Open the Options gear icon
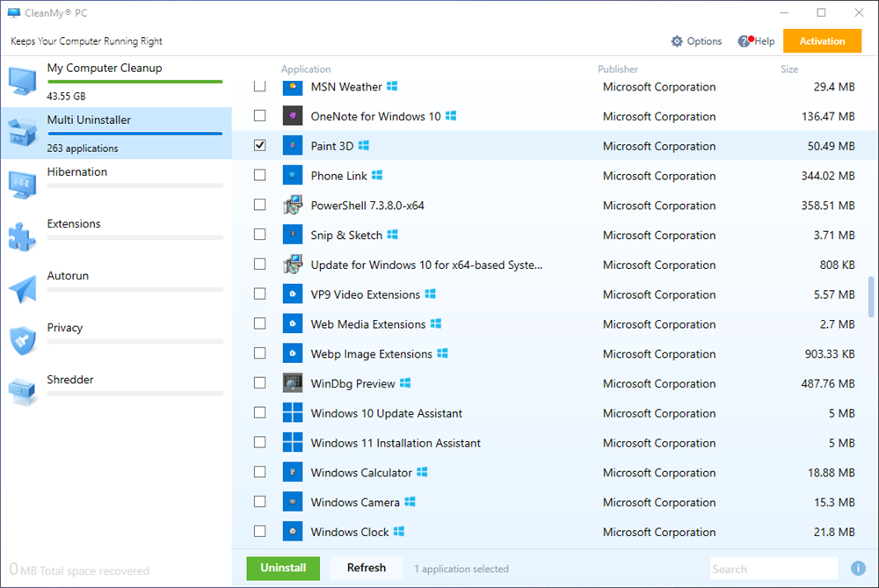879x588 pixels. [x=675, y=40]
